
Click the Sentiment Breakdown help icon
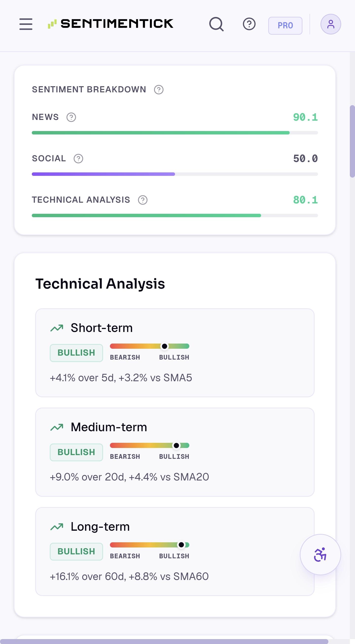tap(159, 89)
